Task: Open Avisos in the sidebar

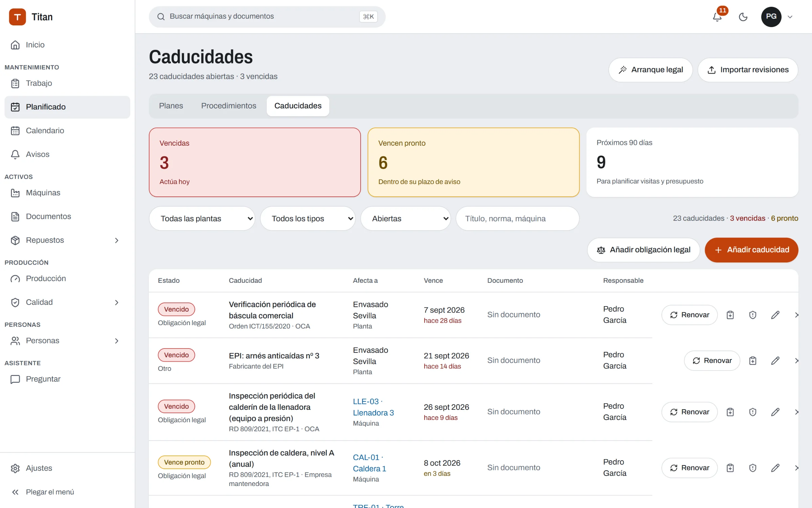Action: [x=67, y=154]
